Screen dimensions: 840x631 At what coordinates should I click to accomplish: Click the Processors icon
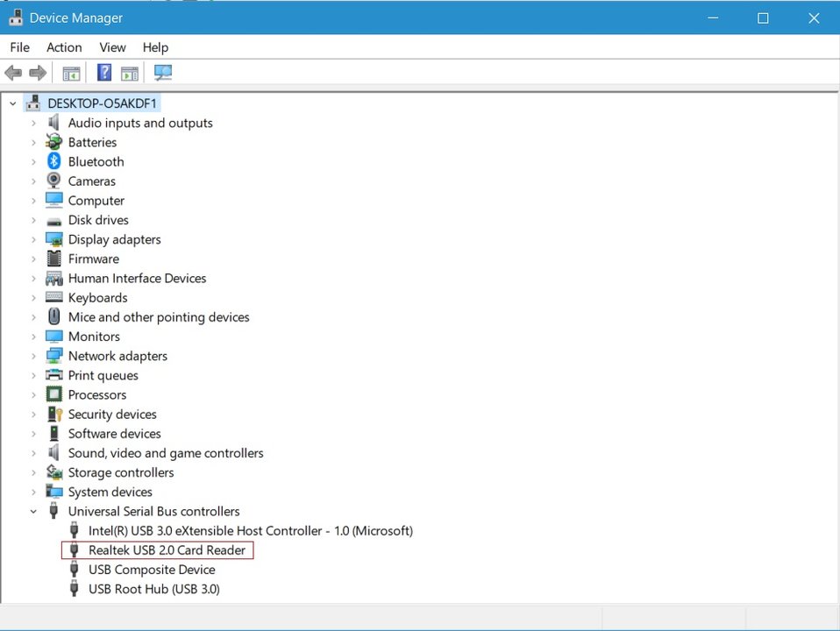click(x=53, y=394)
